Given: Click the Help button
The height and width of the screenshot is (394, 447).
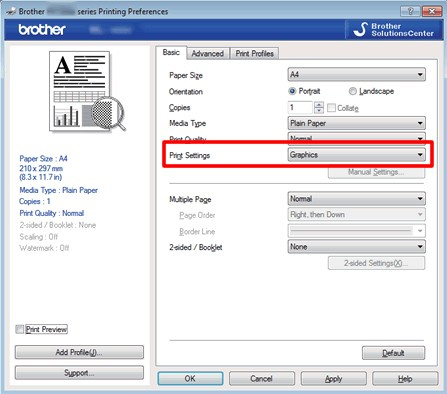Looking at the screenshot, I should [405, 379].
